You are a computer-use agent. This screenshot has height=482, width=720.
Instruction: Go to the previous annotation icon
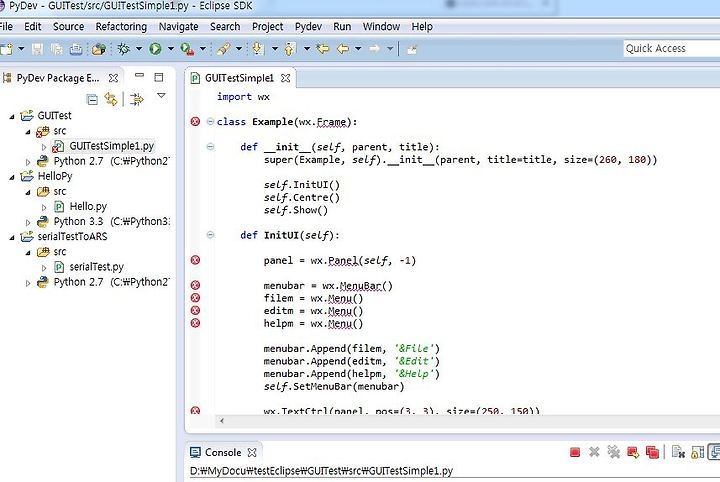[x=290, y=48]
